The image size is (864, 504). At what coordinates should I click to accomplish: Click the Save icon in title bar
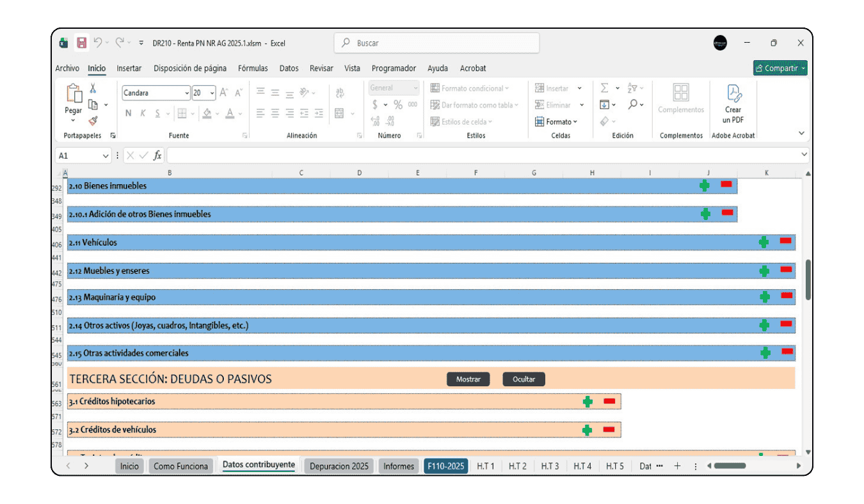click(82, 43)
